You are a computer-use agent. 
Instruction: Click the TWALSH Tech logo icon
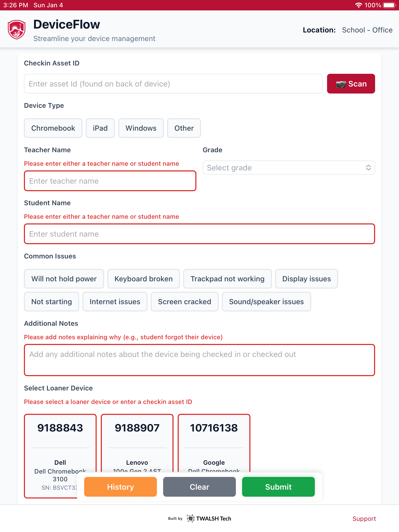(191, 518)
